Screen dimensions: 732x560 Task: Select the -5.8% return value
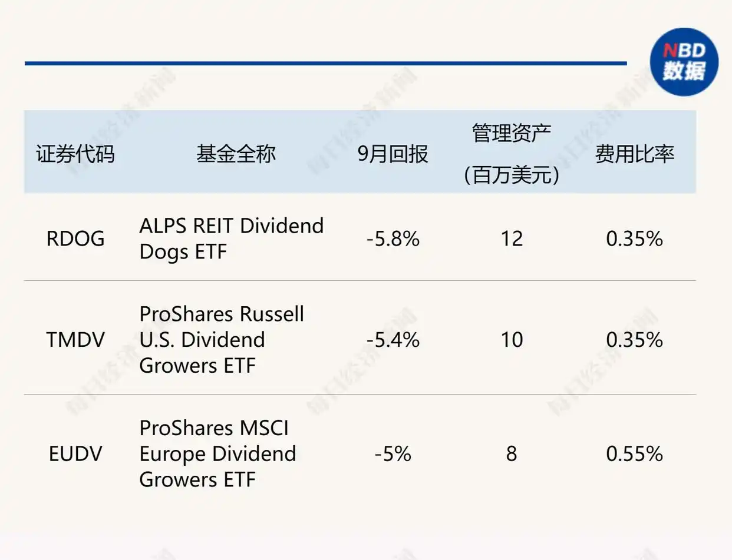tap(393, 239)
